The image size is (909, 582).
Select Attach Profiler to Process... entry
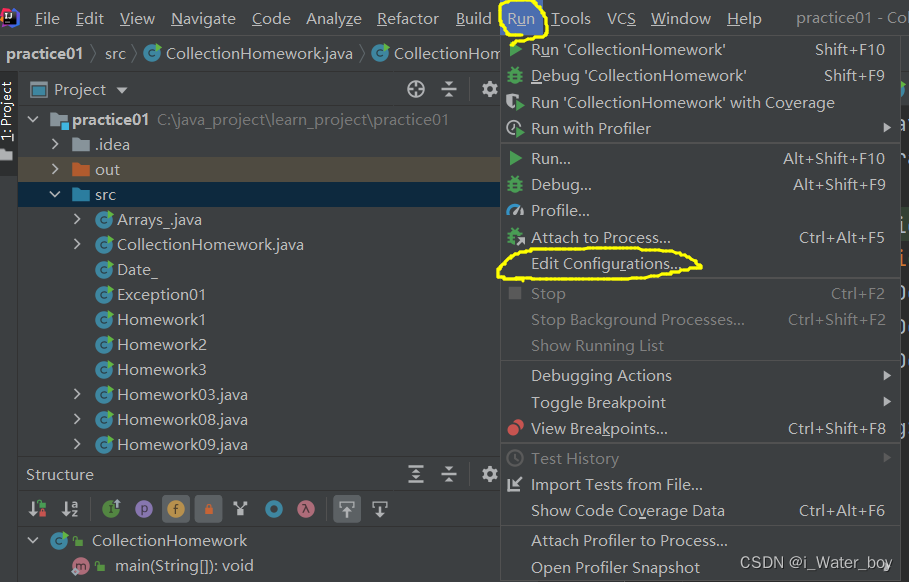click(700, 541)
